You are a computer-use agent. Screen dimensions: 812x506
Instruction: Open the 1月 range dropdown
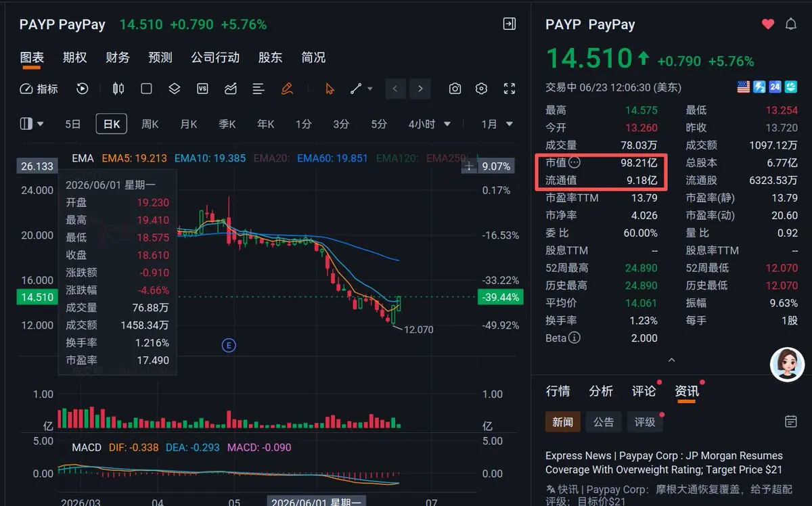point(497,124)
